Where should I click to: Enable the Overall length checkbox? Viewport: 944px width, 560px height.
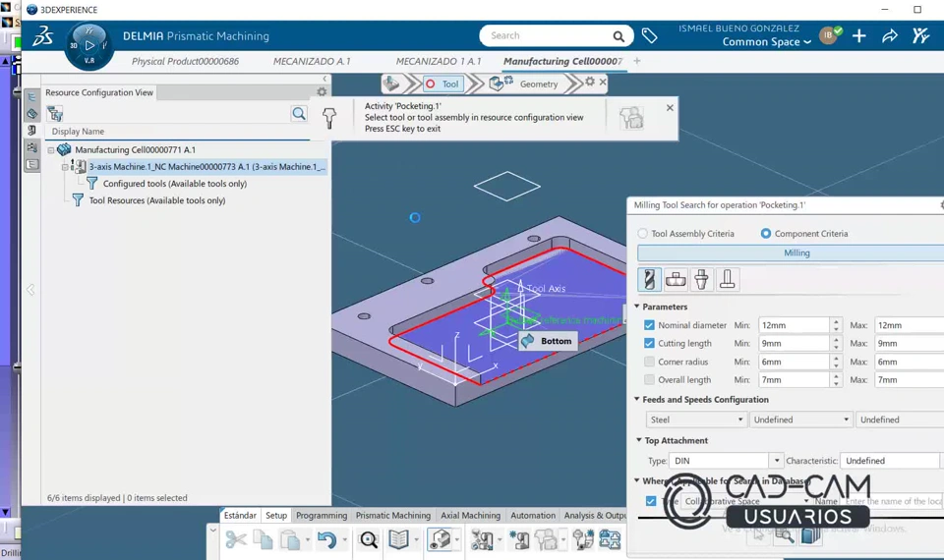(x=649, y=379)
